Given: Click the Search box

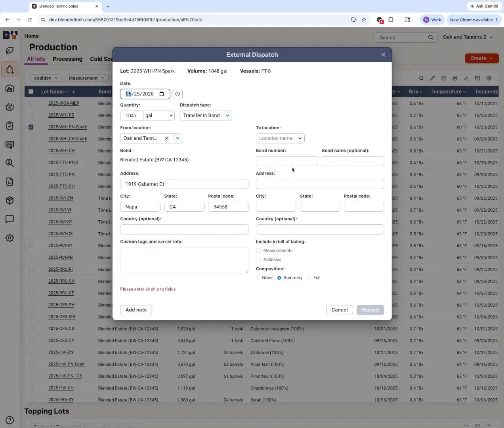Looking at the screenshot, I should pos(405,38).
